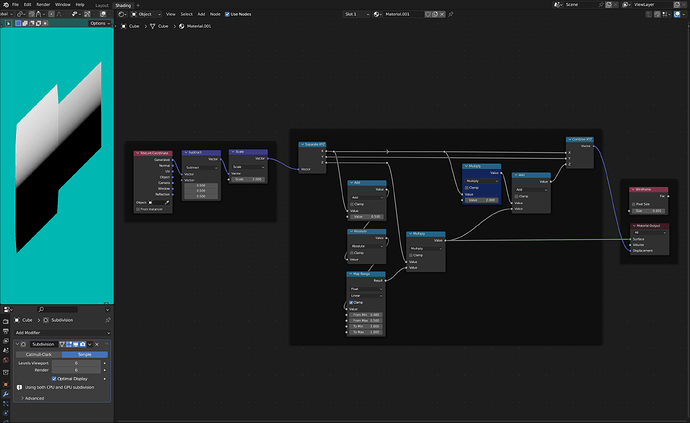Create a new scene with the icon next to Scene
The image size is (690, 423).
pyautogui.click(x=609, y=4)
